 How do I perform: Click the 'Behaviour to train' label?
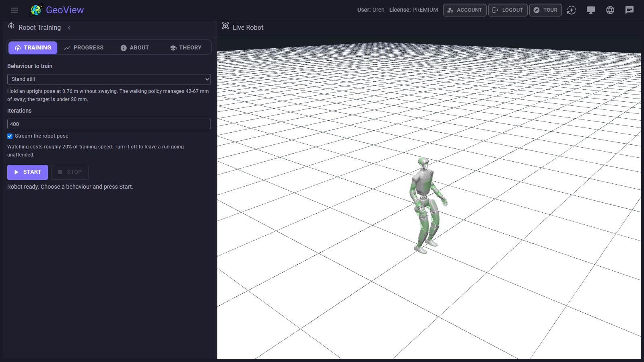point(30,66)
